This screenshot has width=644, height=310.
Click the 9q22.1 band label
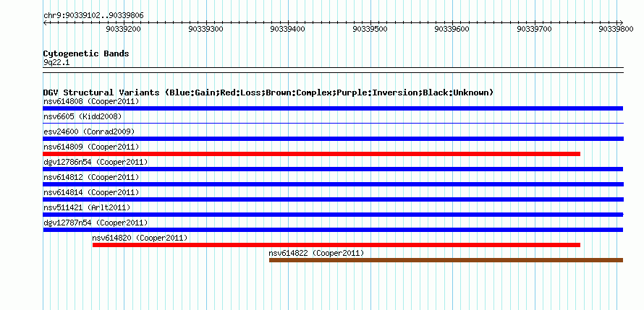(56, 62)
